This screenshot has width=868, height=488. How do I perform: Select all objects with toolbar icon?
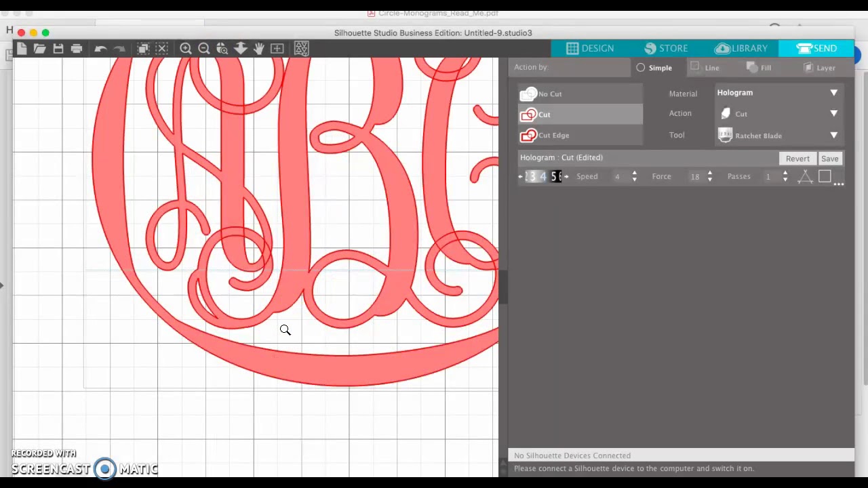143,48
